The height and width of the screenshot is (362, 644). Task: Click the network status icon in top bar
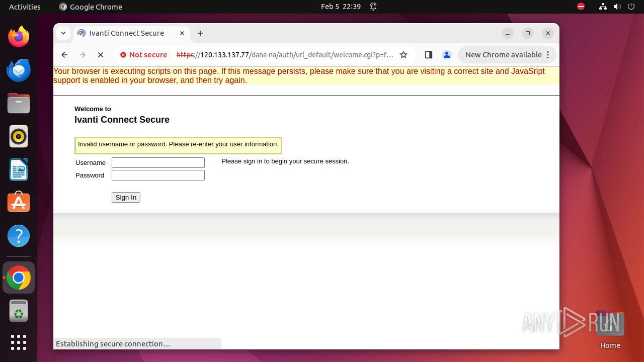[x=603, y=7]
